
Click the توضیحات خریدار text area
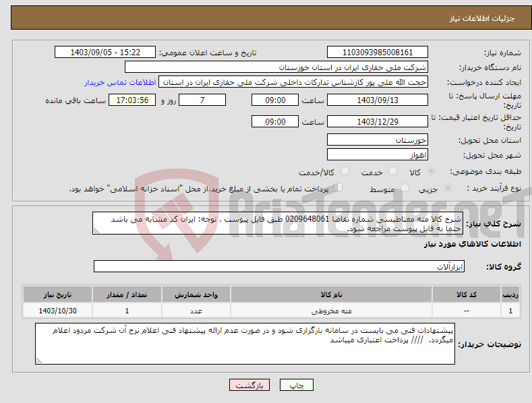point(245,344)
